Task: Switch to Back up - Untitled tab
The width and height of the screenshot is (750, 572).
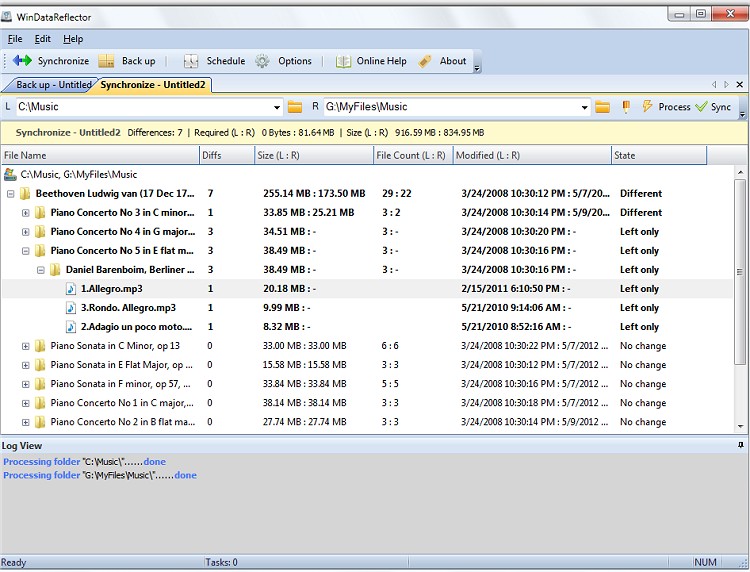Action: coord(53,85)
